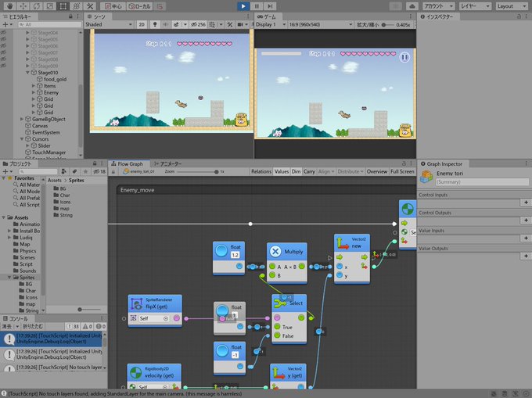532x398 pixels.
Task: Select the シーン scene tab
Action: click(x=96, y=16)
